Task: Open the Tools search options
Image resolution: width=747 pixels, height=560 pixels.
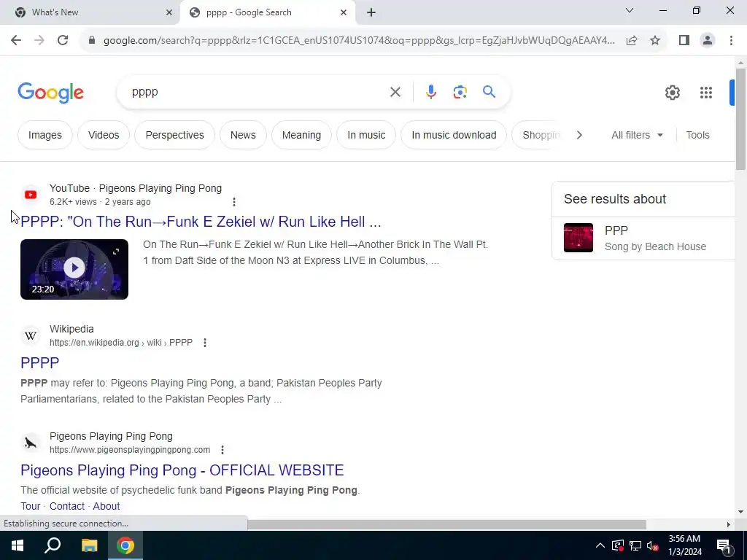Action: (697, 135)
